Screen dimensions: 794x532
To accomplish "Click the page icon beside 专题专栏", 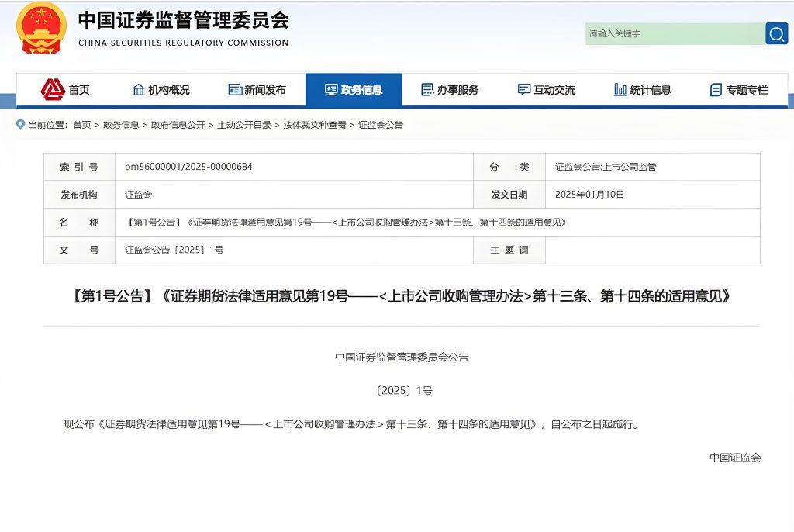I will (716, 90).
